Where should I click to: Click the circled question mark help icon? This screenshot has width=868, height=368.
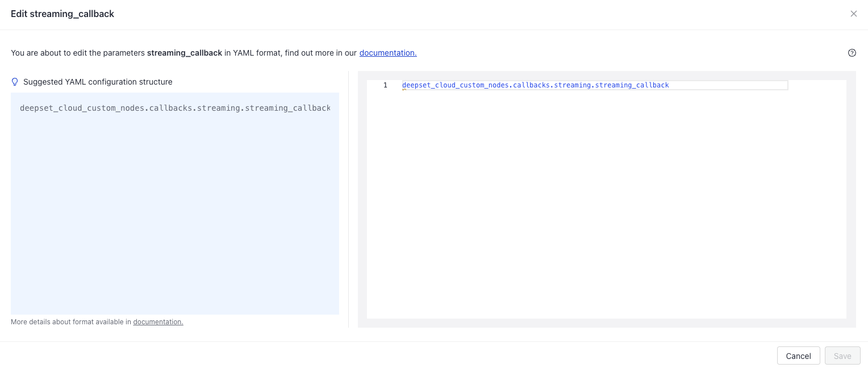(852, 53)
